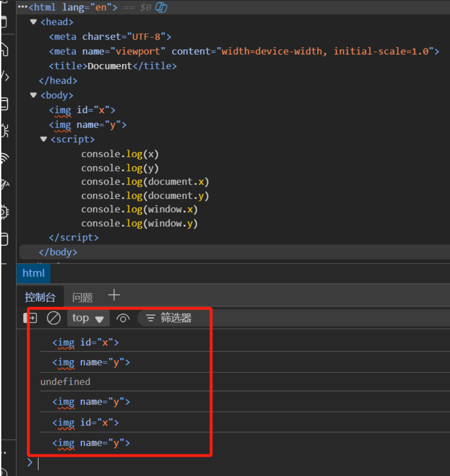This screenshot has height=476, width=450.
Task: Select the img name="y" node under body
Action: (88, 125)
